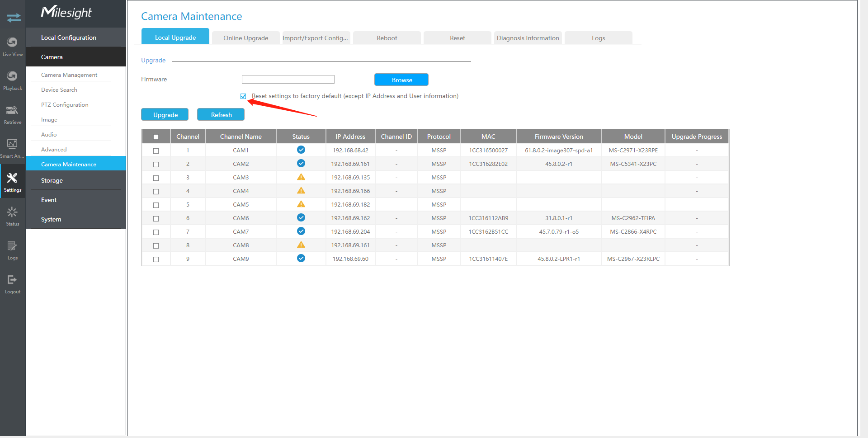Open Device Search in Camera menu
The width and height of the screenshot is (868, 438).
coord(59,90)
